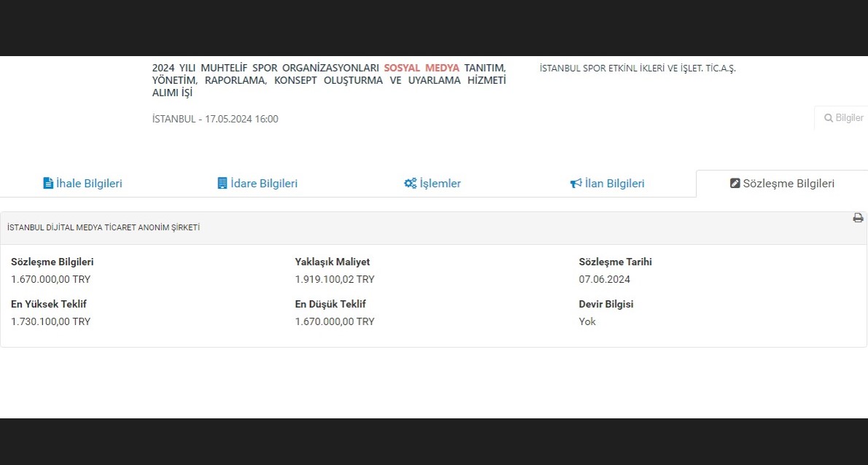Click the Devir Bilgisi value Yok
This screenshot has height=465, width=868.
[x=587, y=321]
